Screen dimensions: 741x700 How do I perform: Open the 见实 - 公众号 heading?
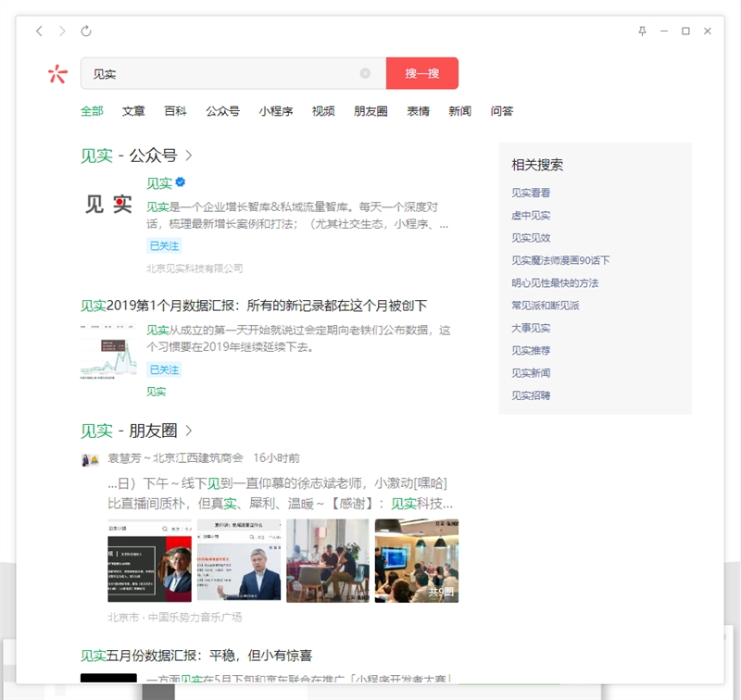tap(129, 156)
